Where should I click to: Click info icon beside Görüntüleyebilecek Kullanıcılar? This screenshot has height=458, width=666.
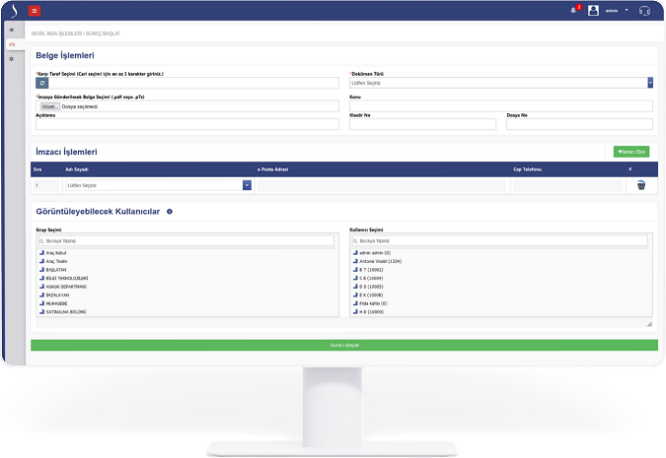[x=169, y=212]
